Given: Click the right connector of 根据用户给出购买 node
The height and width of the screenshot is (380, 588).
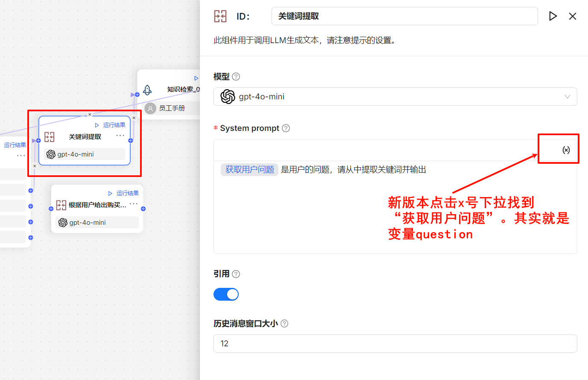Looking at the screenshot, I should tap(143, 209).
